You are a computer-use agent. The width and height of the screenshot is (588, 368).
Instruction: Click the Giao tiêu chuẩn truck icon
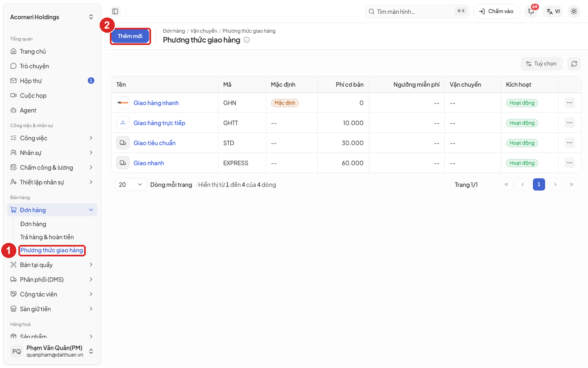pyautogui.click(x=123, y=143)
